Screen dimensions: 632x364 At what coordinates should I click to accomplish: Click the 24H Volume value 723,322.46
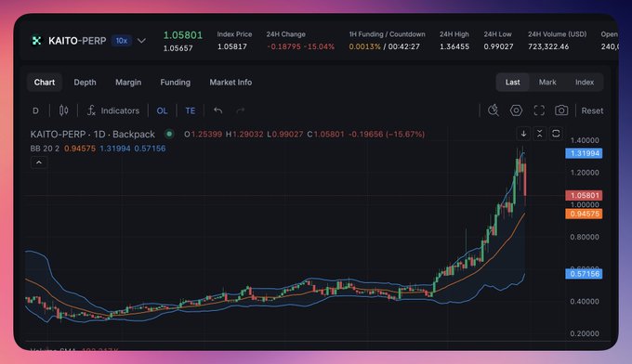tap(548, 46)
